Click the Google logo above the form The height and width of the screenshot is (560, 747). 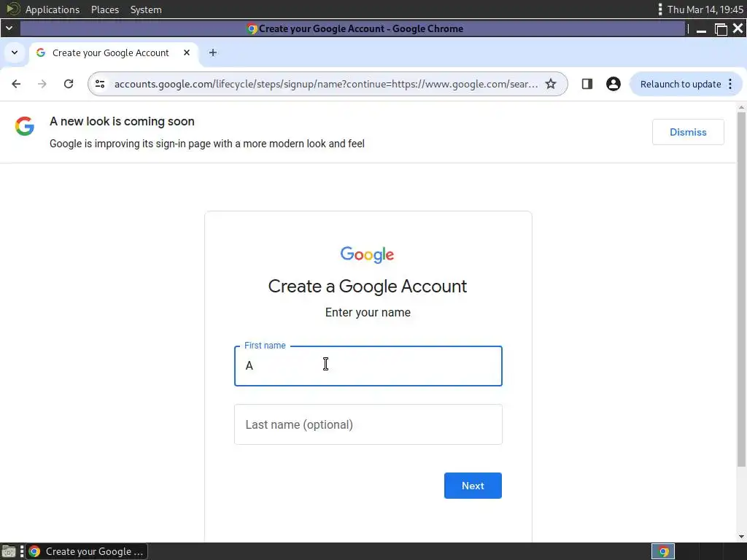tap(368, 254)
